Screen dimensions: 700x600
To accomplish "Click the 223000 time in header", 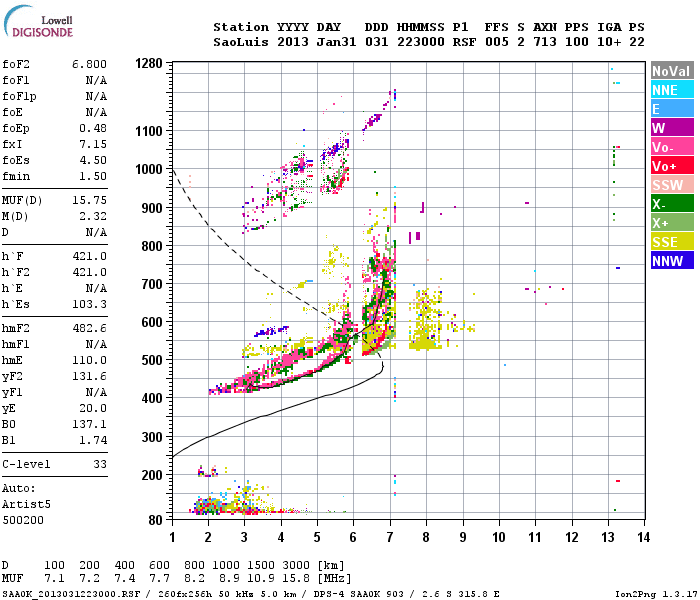I will 421,42.
